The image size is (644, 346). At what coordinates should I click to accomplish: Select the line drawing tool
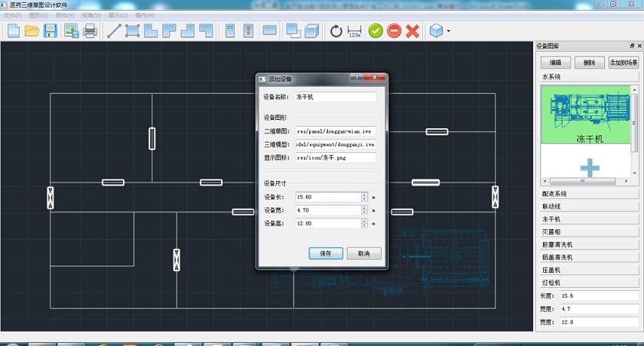tap(115, 31)
